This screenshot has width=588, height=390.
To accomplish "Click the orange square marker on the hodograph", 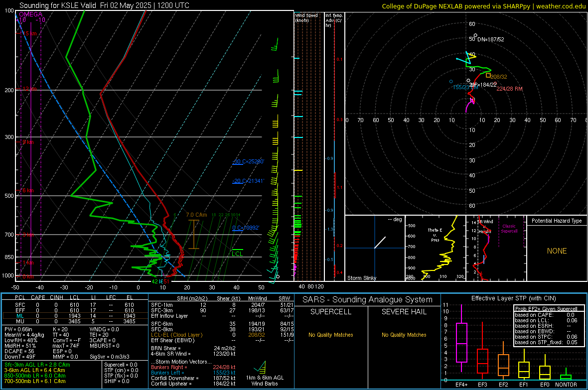I will coord(488,75).
